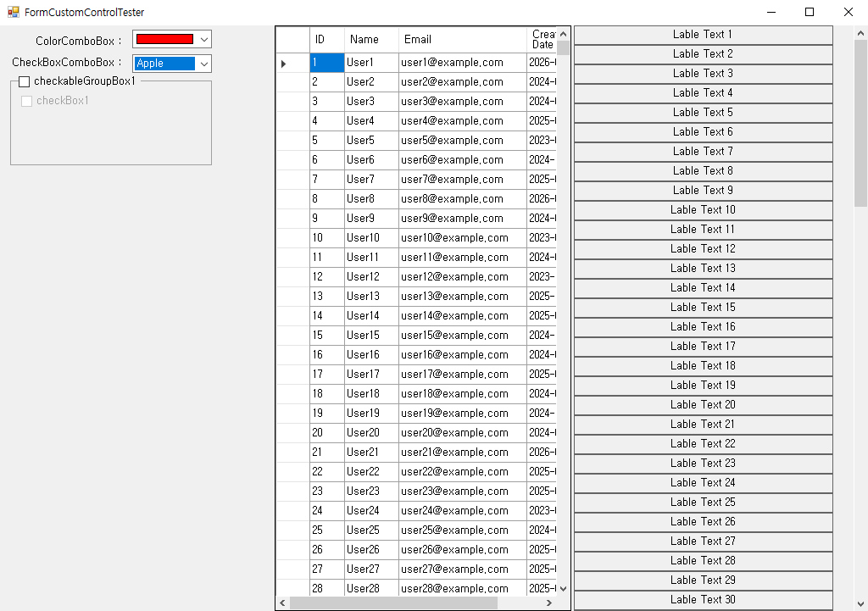The width and height of the screenshot is (868, 611).
Task: Toggle the checkableGroupBox1 checkbox
Action: (25, 82)
